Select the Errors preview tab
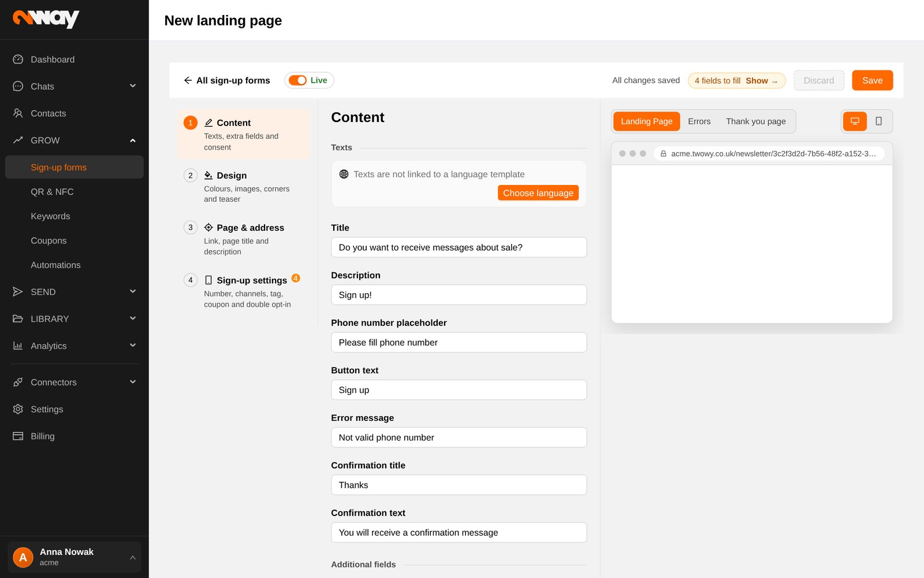The image size is (924, 578). (x=699, y=121)
